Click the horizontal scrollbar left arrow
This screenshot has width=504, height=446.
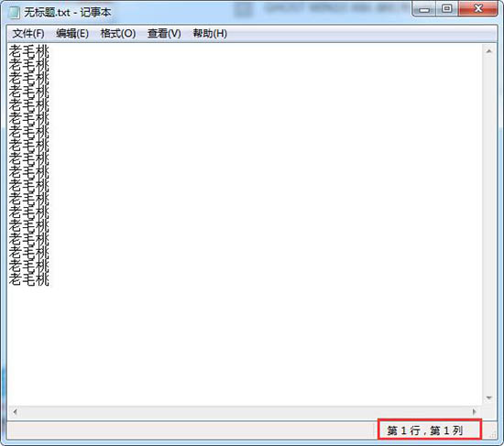15,411
